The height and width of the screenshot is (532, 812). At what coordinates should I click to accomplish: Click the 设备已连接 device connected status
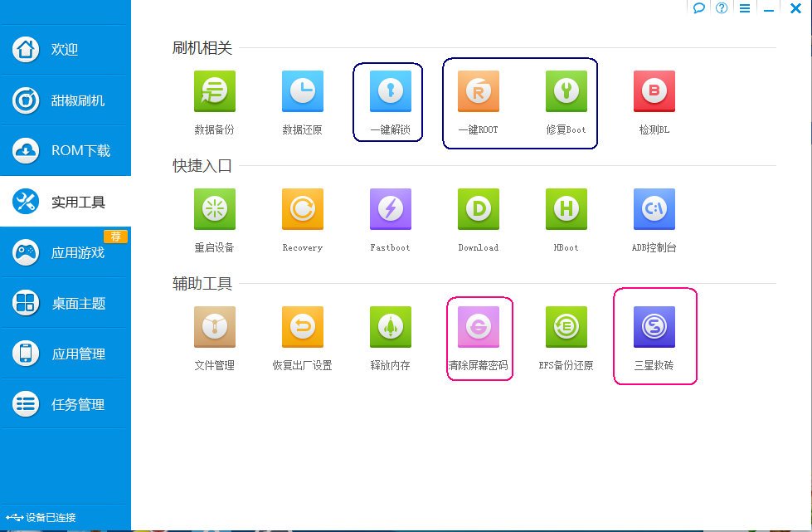point(41,517)
